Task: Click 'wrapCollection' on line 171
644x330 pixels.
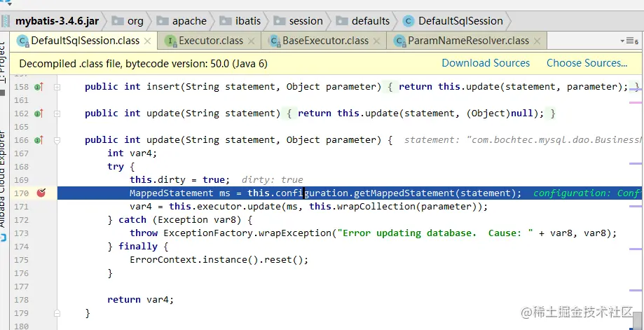Action: pyautogui.click(x=376, y=207)
